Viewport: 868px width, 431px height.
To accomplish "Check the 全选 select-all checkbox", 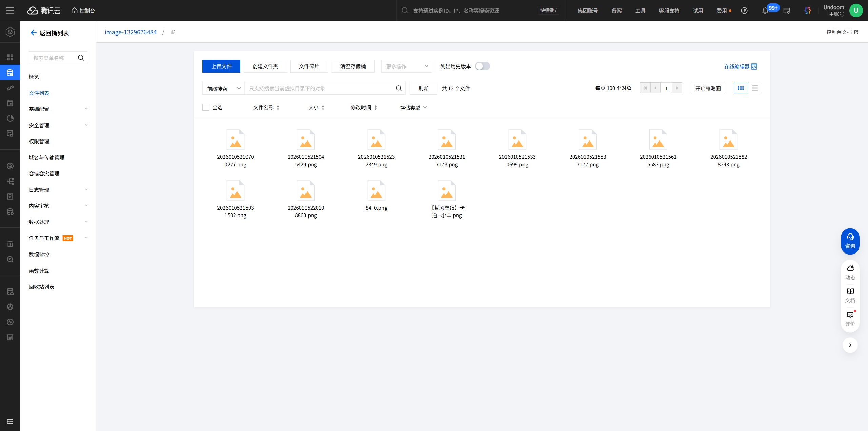I will (x=206, y=107).
